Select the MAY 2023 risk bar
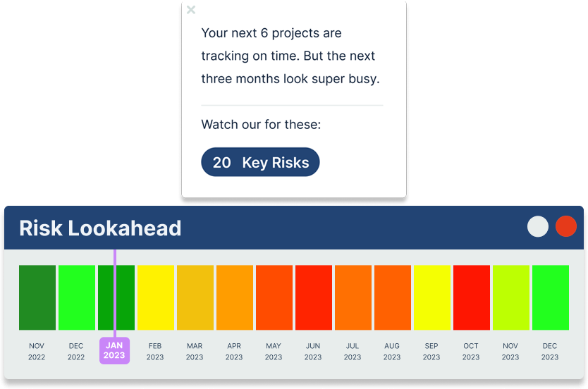The image size is (588, 389). (x=274, y=297)
